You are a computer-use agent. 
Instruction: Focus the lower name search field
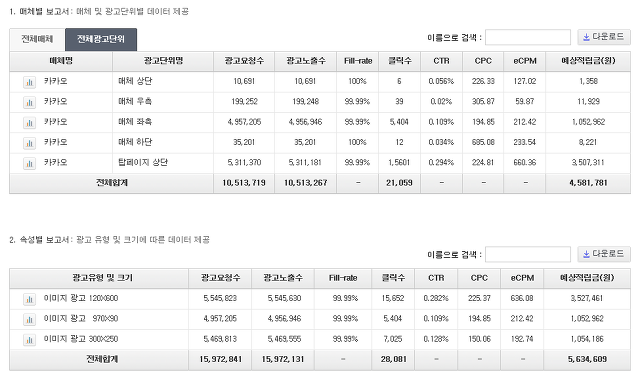tap(528, 254)
